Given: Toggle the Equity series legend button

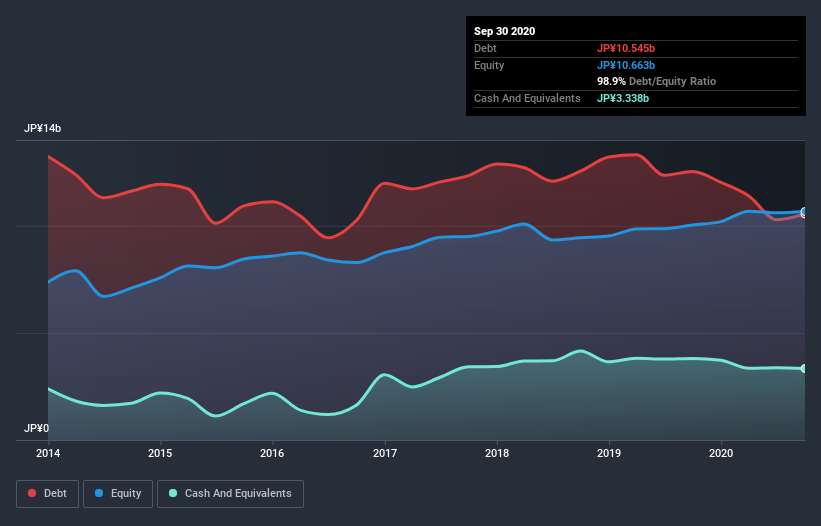Looking at the screenshot, I should [118, 494].
